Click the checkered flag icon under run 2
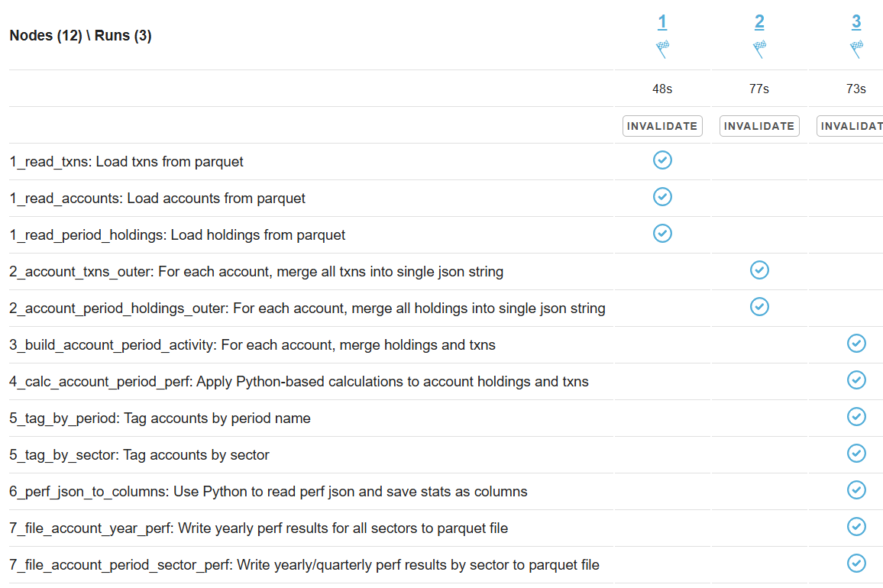The image size is (883, 588). (x=759, y=49)
